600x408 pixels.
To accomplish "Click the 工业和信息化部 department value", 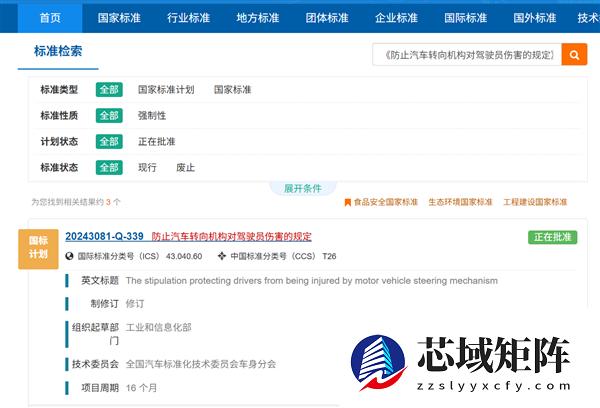I will (x=158, y=327).
